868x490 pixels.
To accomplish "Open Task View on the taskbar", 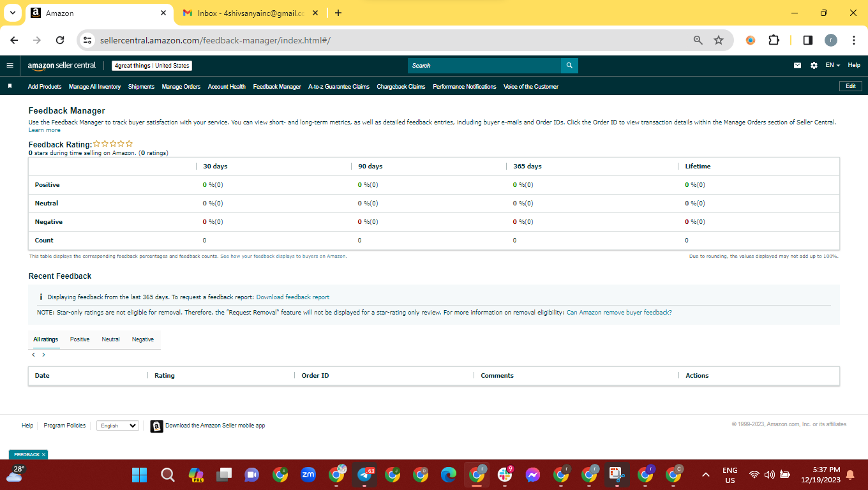I will pos(223,475).
